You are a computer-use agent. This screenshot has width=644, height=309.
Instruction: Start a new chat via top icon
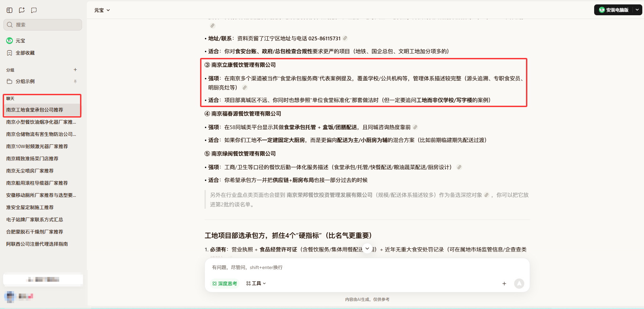pyautogui.click(x=22, y=10)
